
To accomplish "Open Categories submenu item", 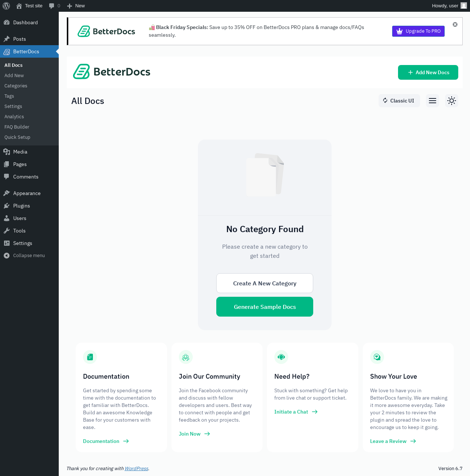I will click(16, 86).
